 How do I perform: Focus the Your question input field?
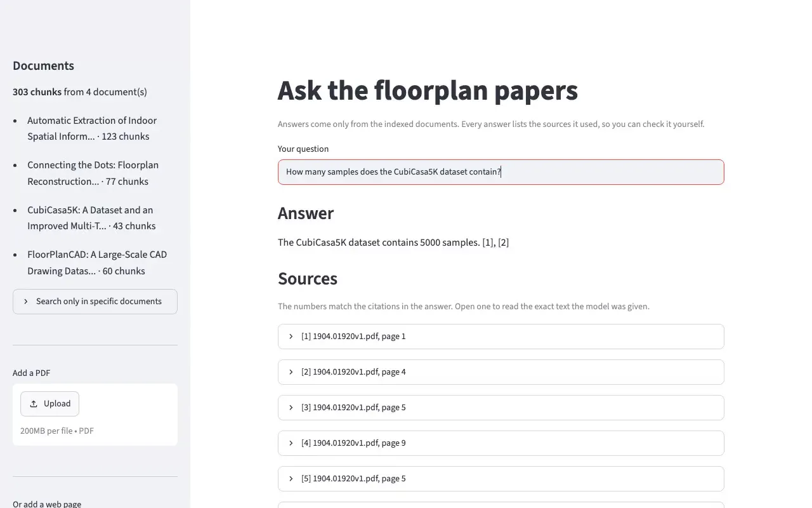(x=501, y=172)
